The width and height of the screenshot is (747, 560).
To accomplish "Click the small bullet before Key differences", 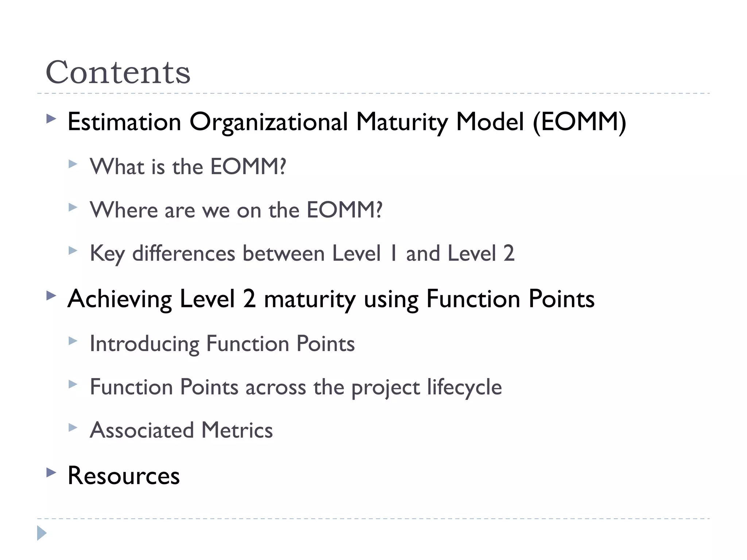I will pos(73,250).
